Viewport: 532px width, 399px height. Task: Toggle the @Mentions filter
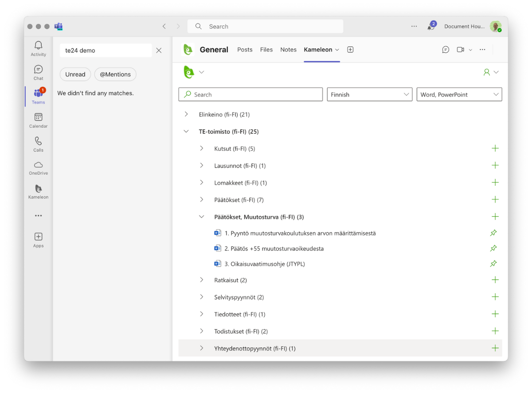tap(115, 74)
